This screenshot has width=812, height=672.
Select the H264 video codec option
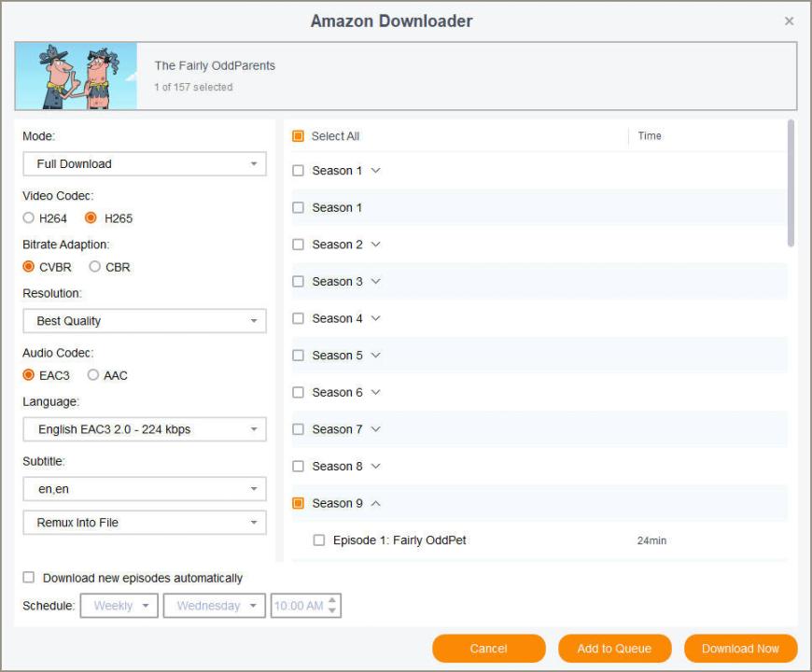tap(29, 218)
